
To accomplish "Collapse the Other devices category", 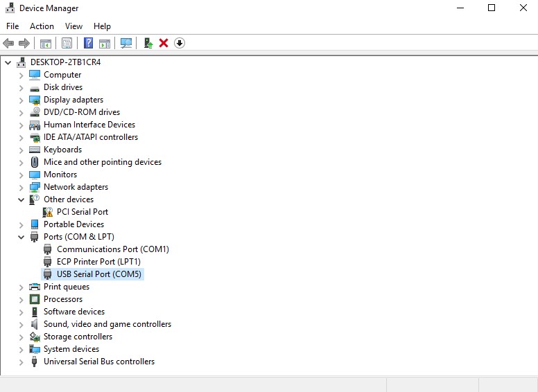I will click(x=21, y=199).
